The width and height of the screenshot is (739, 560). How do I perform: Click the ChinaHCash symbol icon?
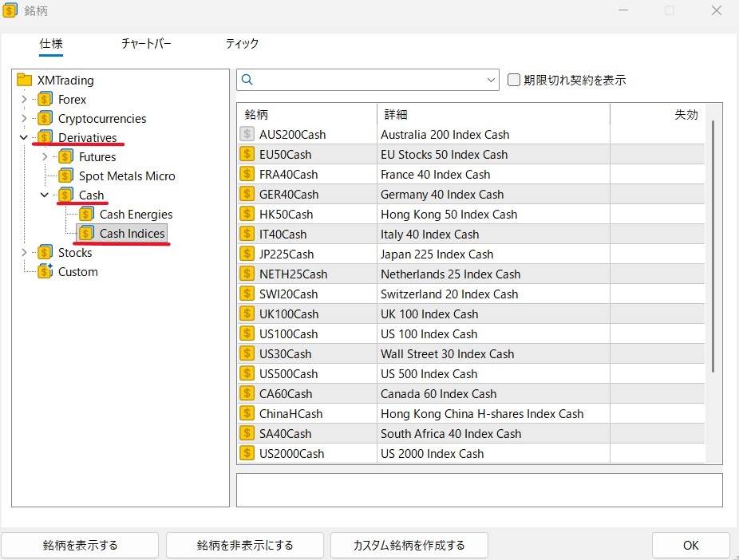point(247,413)
